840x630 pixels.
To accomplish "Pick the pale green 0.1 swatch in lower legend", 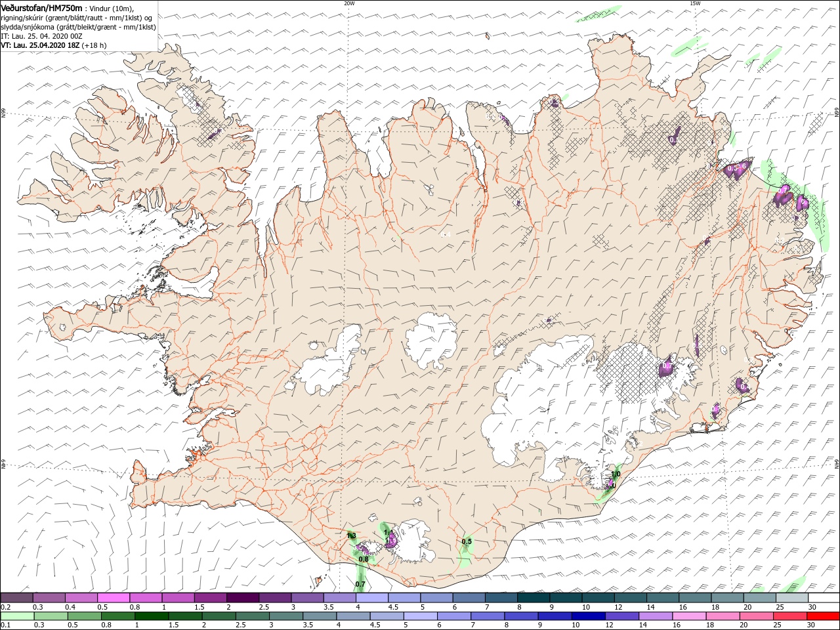I will point(17,616).
